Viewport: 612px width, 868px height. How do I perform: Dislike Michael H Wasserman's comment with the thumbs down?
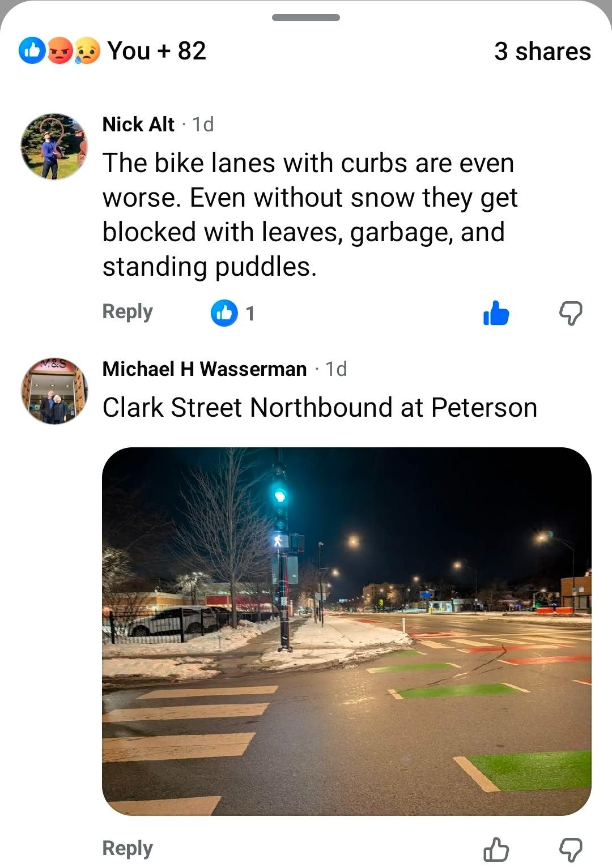click(571, 849)
